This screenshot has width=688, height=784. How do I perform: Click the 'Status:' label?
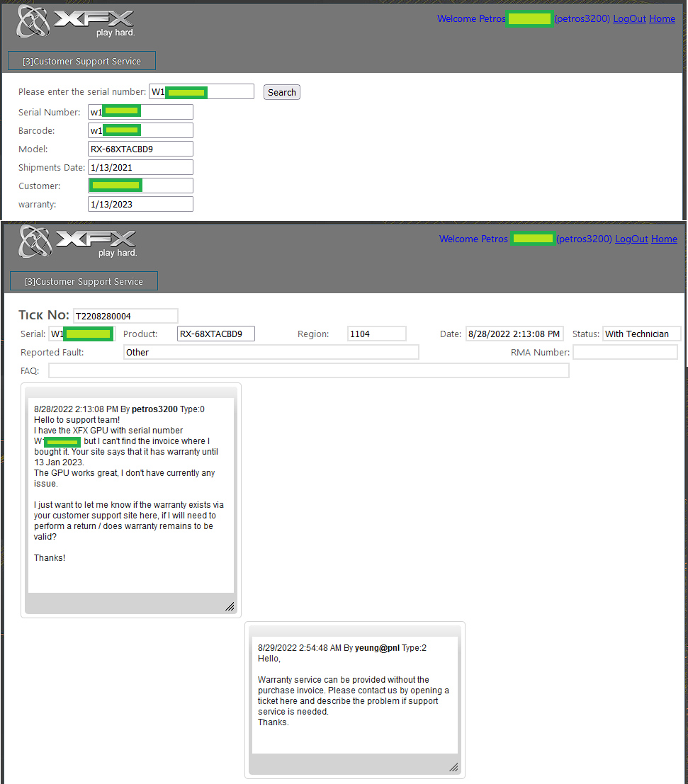586,334
